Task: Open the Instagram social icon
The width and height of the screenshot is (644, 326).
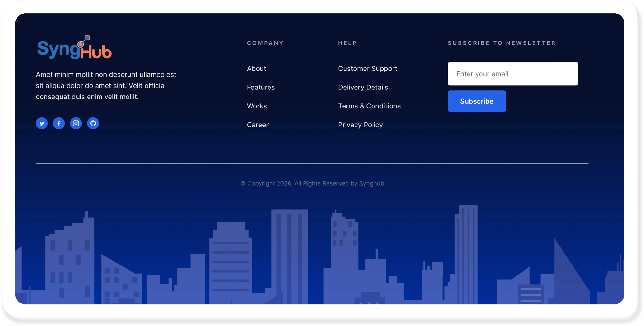Action: point(76,123)
